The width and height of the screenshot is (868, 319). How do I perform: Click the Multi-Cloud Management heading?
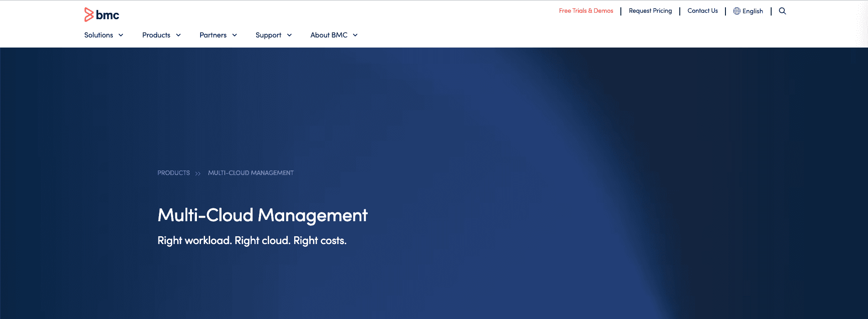coord(262,215)
